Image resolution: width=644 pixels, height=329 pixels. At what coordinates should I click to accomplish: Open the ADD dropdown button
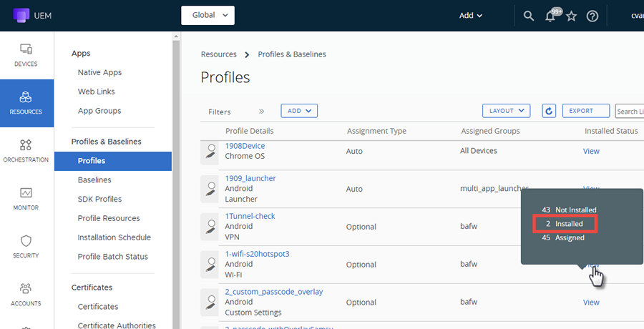(x=299, y=111)
